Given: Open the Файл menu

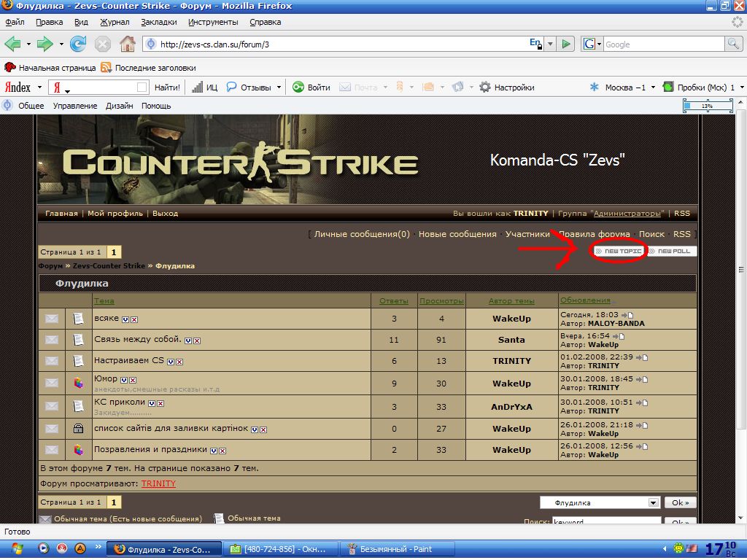Looking at the screenshot, I should (x=15, y=22).
